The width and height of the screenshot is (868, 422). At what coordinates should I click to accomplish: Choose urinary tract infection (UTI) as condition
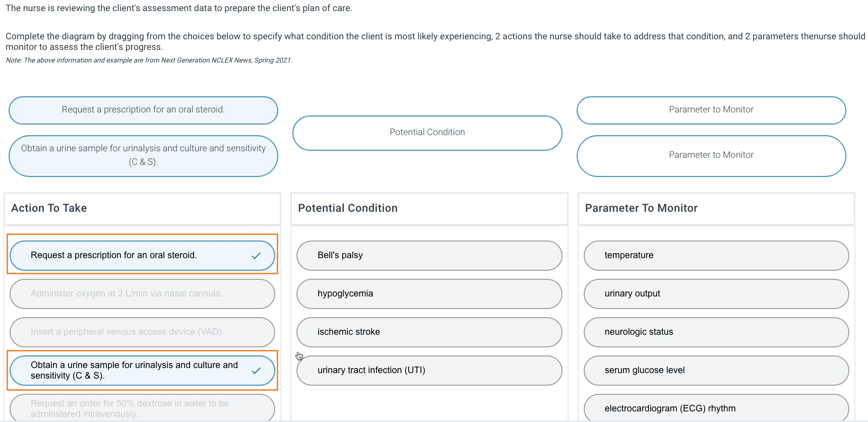[x=428, y=370]
